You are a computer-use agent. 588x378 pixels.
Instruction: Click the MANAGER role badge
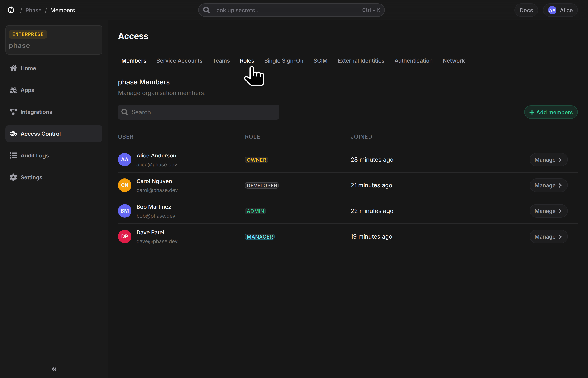point(260,237)
